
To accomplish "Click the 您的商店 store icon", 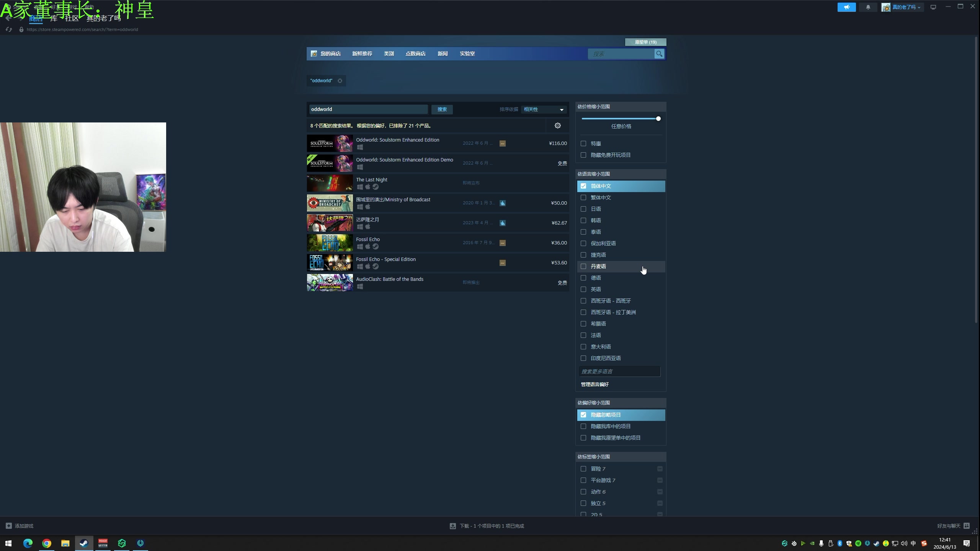I will tap(314, 54).
